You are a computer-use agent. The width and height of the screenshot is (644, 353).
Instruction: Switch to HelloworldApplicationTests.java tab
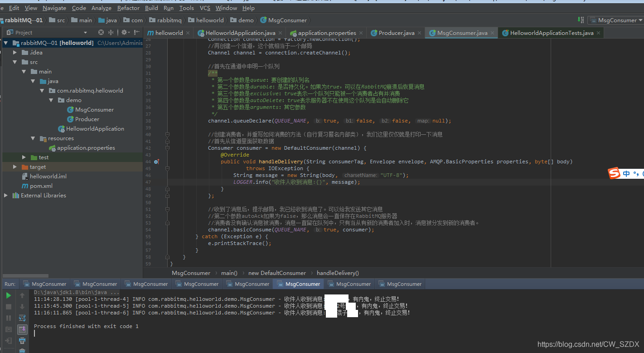[552, 33]
